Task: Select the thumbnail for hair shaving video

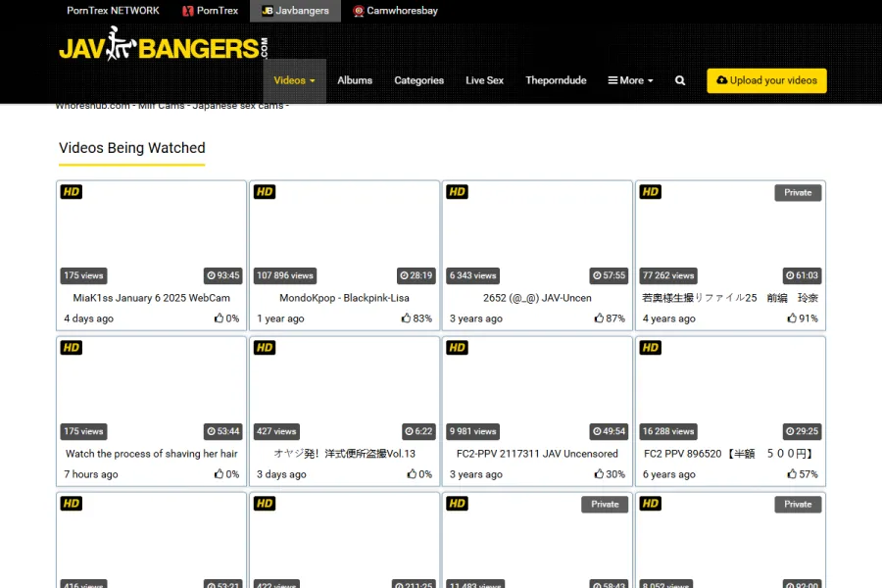Action: [152, 387]
